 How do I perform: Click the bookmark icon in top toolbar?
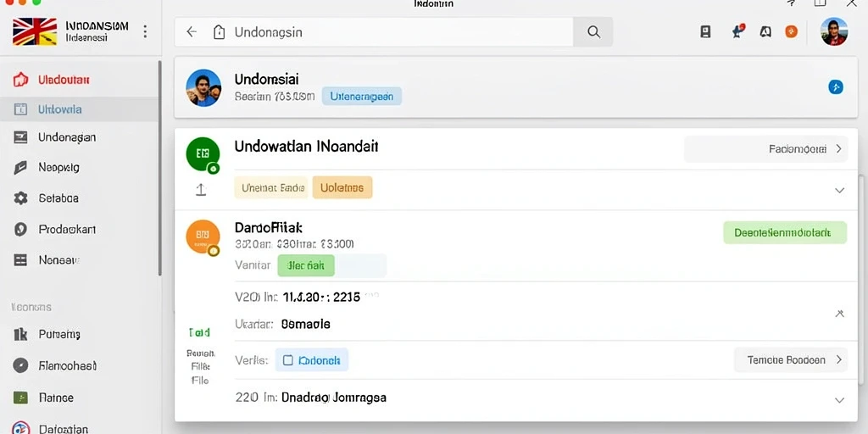click(705, 32)
